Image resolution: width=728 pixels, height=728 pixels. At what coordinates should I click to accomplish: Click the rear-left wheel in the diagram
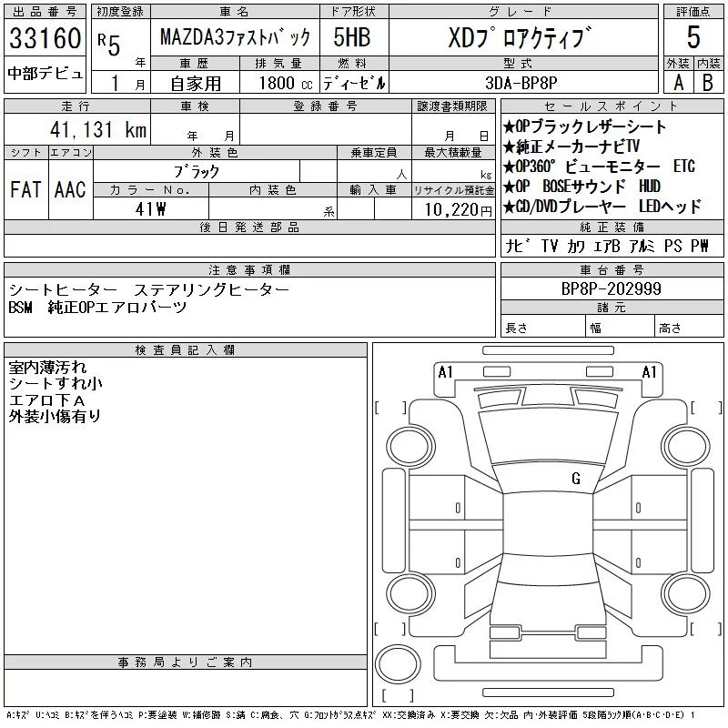[x=411, y=593]
